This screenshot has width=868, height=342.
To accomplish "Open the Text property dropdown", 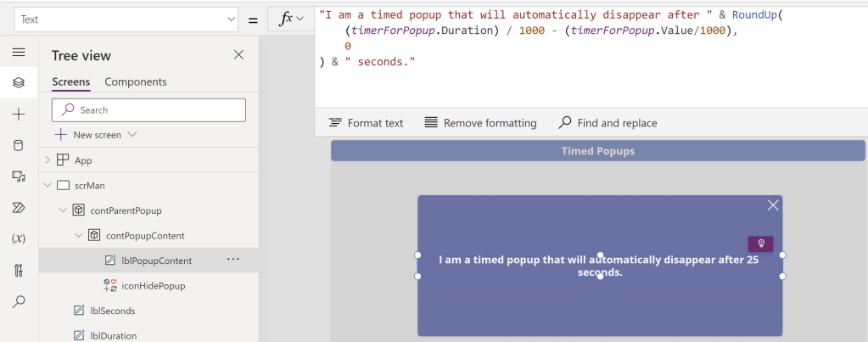I will coord(126,20).
